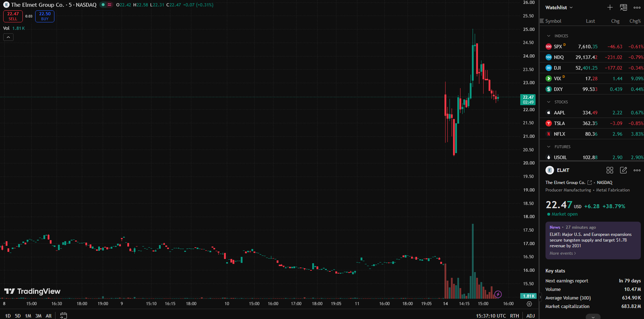The image size is (644, 319).
Task: Select the 3M time range
Action: pyautogui.click(x=38, y=316)
